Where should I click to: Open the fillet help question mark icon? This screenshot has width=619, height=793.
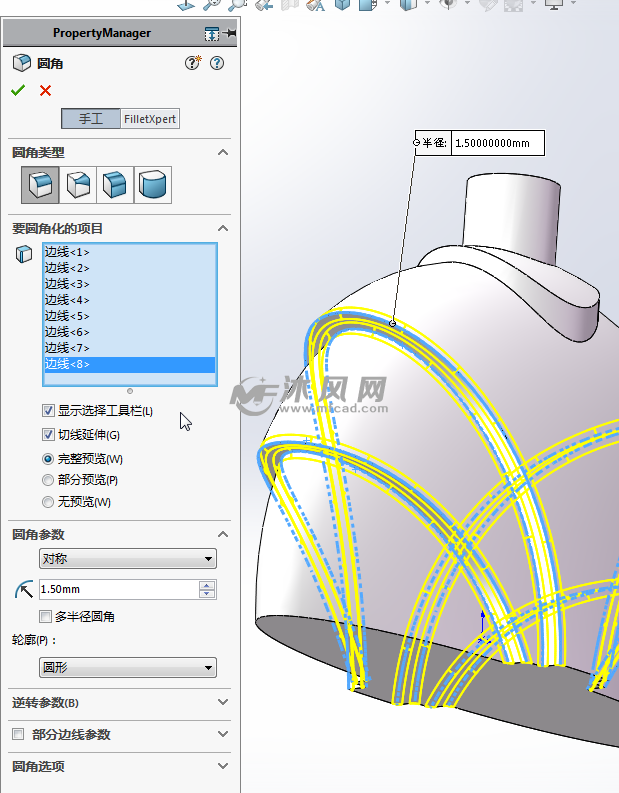[217, 63]
